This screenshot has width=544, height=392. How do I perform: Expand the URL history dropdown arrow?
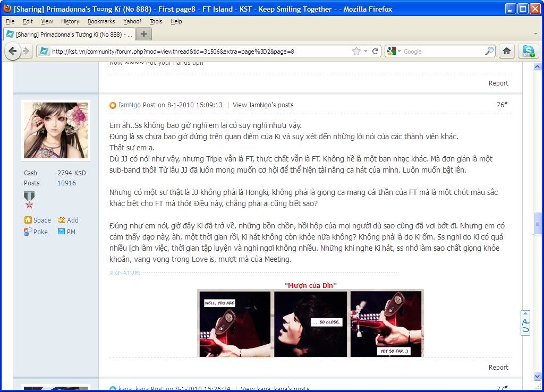click(x=365, y=52)
